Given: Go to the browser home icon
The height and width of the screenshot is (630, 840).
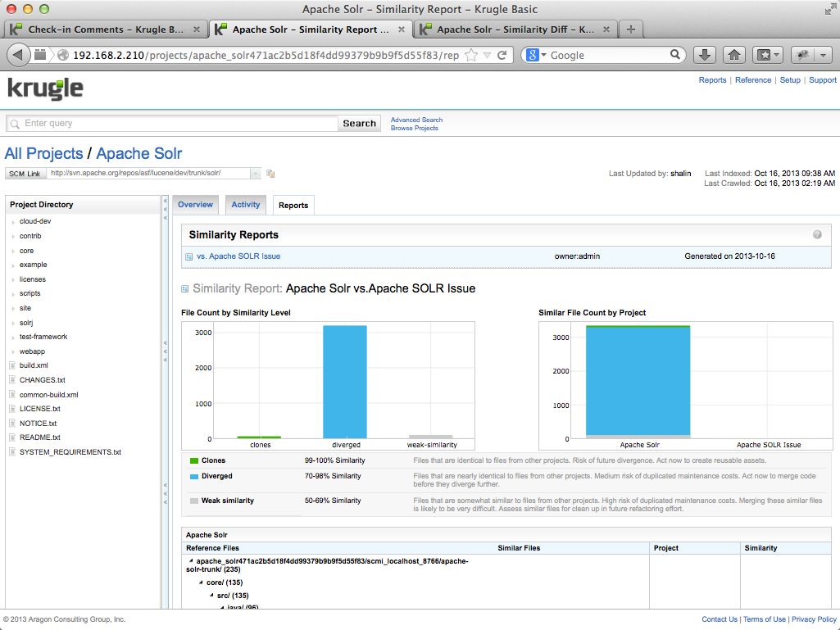Looking at the screenshot, I should [734, 55].
